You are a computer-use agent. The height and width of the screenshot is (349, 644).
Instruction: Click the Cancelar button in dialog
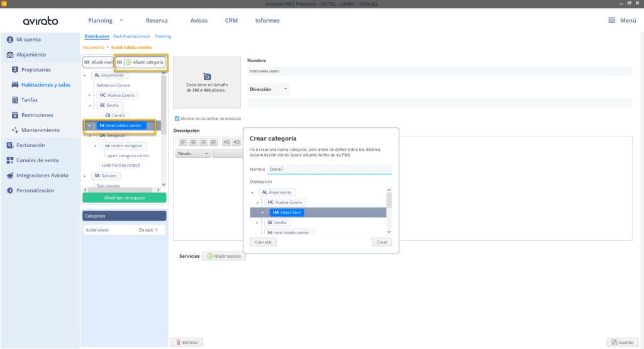[x=264, y=242]
